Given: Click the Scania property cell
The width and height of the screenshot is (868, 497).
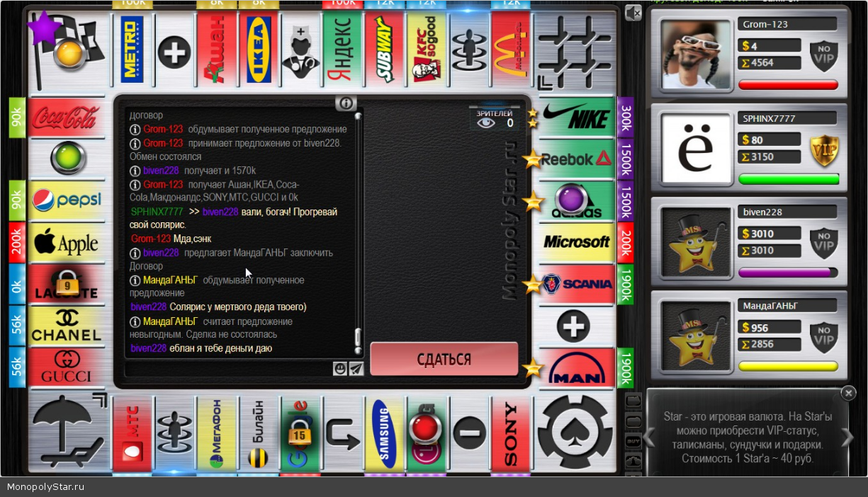Looking at the screenshot, I should click(577, 284).
